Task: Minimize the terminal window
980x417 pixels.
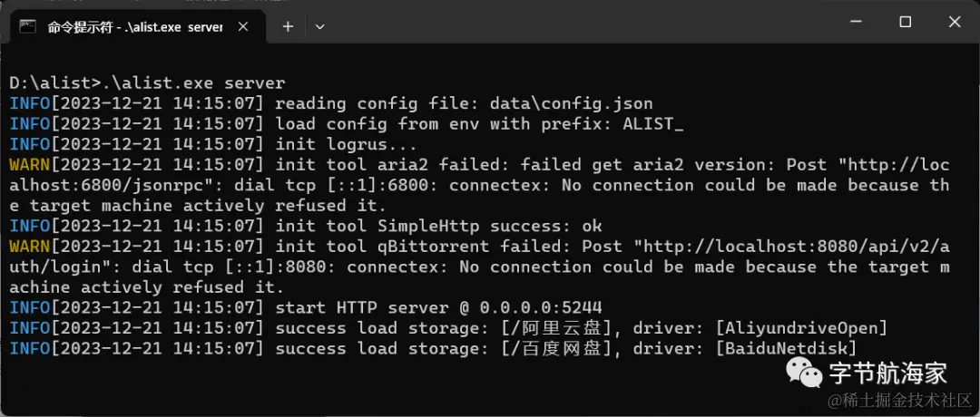Action: 857,23
